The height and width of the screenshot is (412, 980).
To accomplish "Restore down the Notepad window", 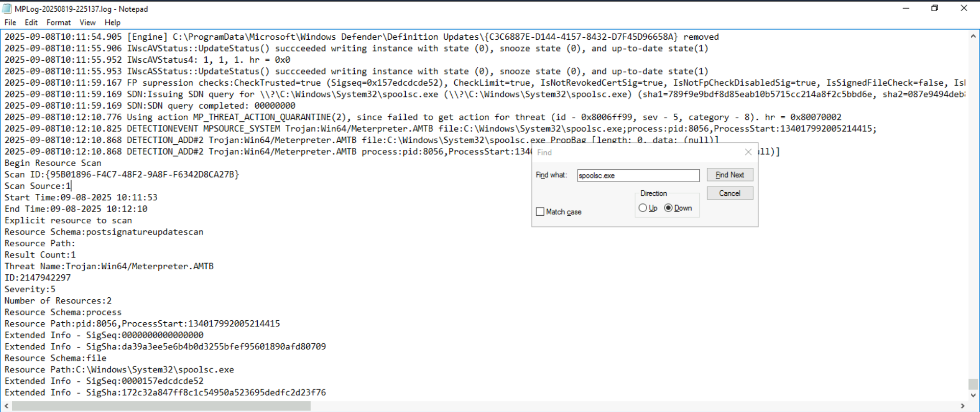I will click(x=935, y=8).
